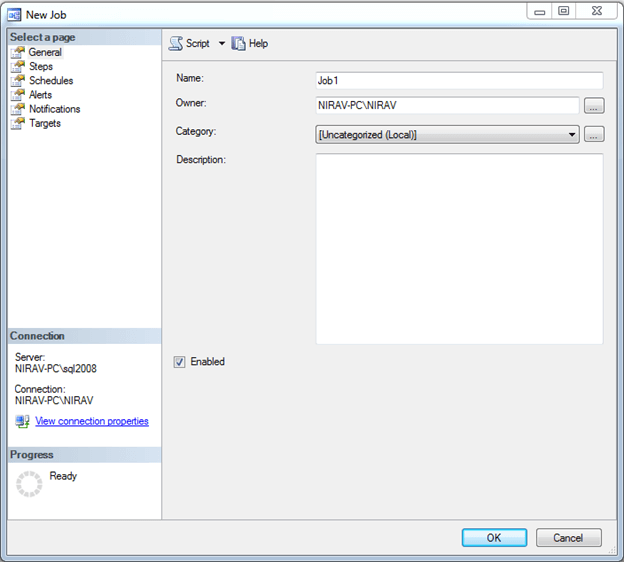Switch to the Steps page

point(41,66)
